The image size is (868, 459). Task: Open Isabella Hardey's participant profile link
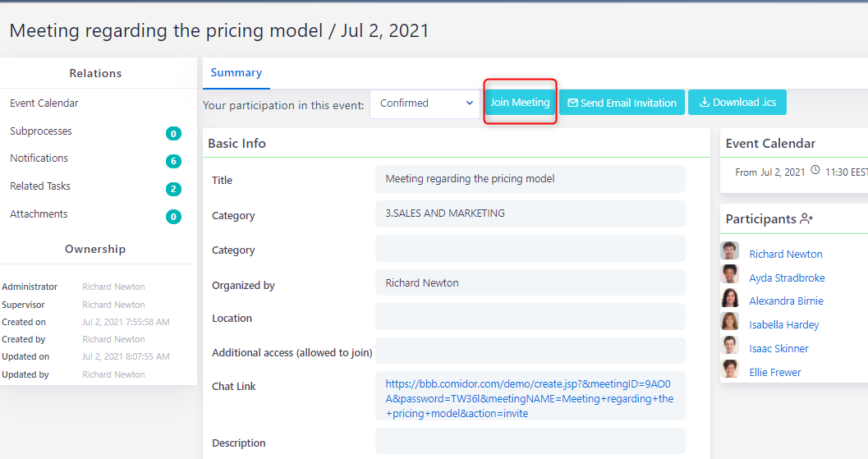point(783,325)
